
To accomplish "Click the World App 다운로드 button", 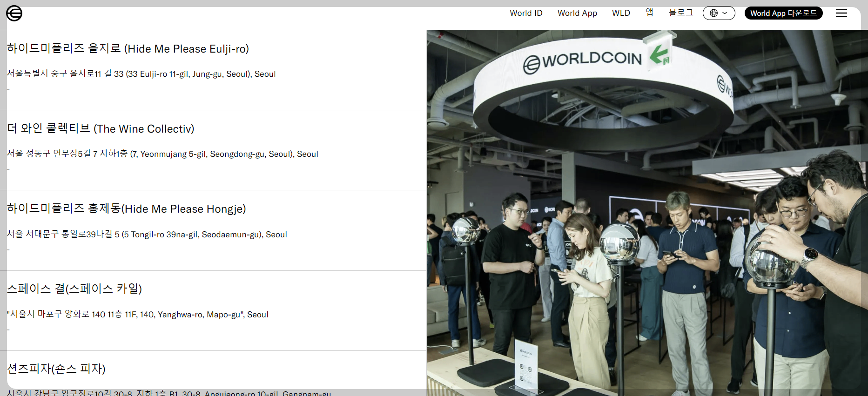I will pyautogui.click(x=783, y=13).
